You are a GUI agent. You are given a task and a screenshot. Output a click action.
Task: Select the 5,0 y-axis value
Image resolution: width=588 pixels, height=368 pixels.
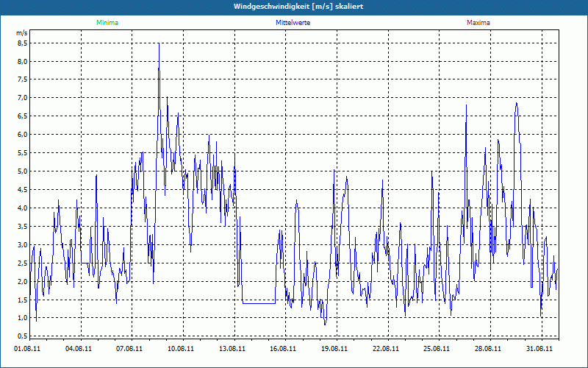23,171
